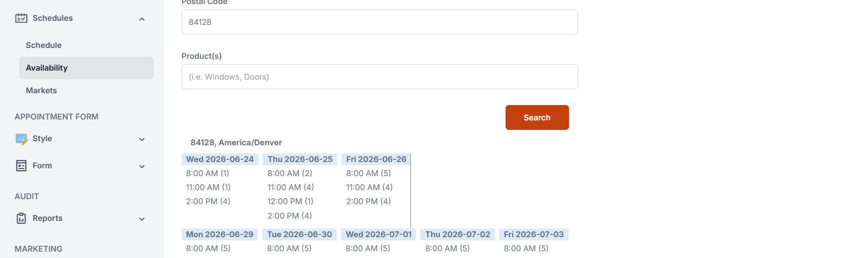Select the Availability sidebar item
The width and height of the screenshot is (868, 258).
tap(86, 68)
